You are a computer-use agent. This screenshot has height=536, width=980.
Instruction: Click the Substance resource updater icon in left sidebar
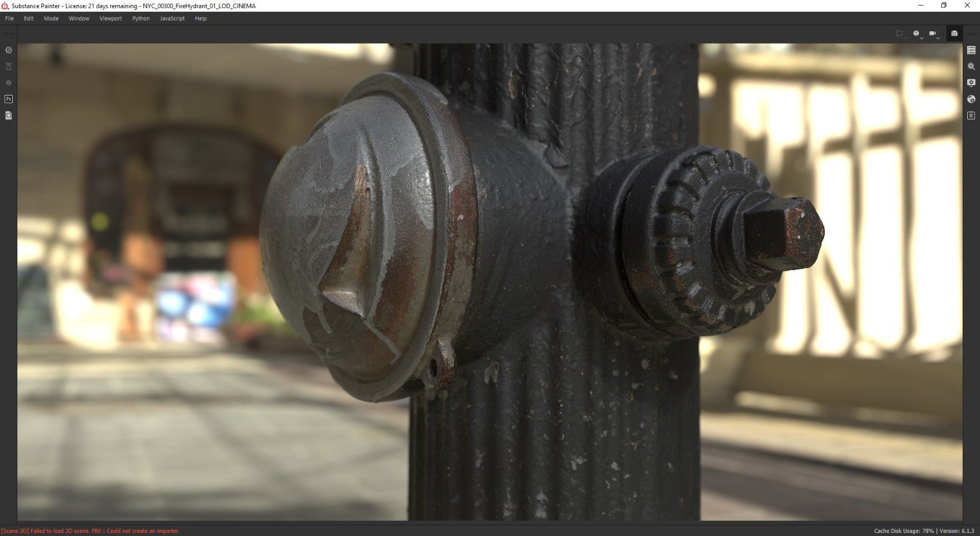(9, 50)
